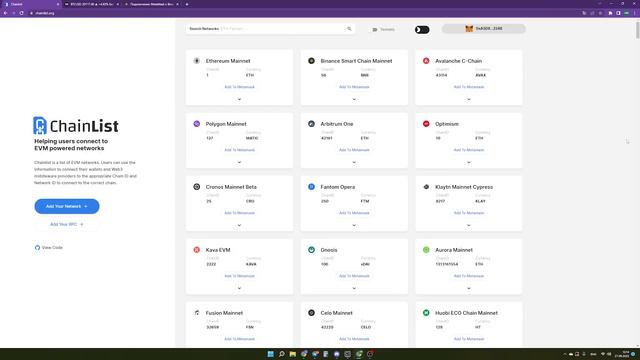Viewport: 640px width, 360px height.
Task: Add Avalanche C-Chain to Metamask
Action: pos(469,87)
